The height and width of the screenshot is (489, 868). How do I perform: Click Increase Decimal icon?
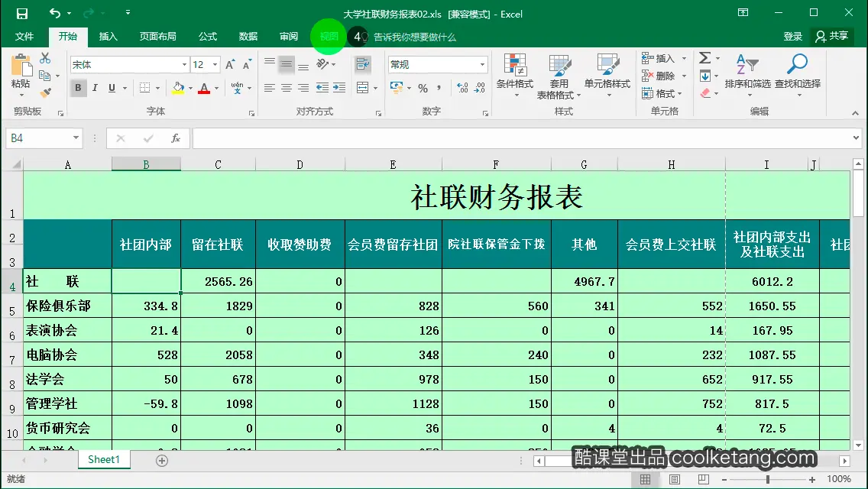pos(462,88)
